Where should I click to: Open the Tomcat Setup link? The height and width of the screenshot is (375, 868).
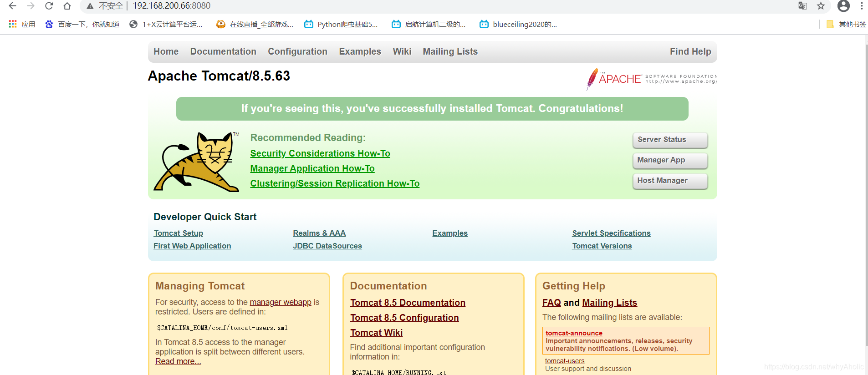click(178, 233)
